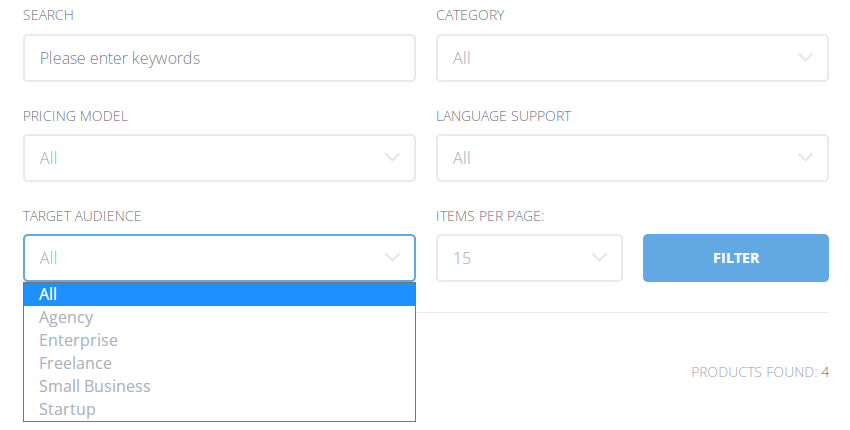850x430 pixels.
Task: Pick Small Business in the audience options
Action: pyautogui.click(x=95, y=386)
